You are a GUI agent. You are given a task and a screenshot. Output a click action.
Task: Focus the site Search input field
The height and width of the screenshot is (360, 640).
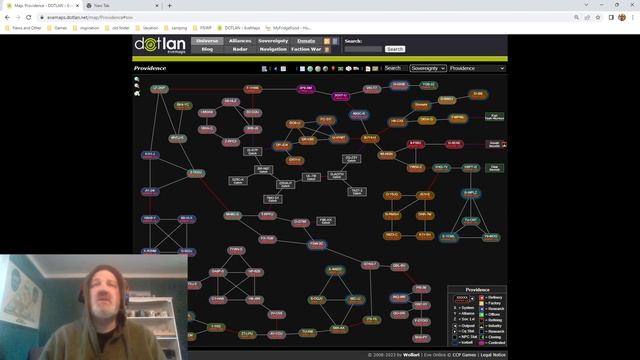click(363, 49)
